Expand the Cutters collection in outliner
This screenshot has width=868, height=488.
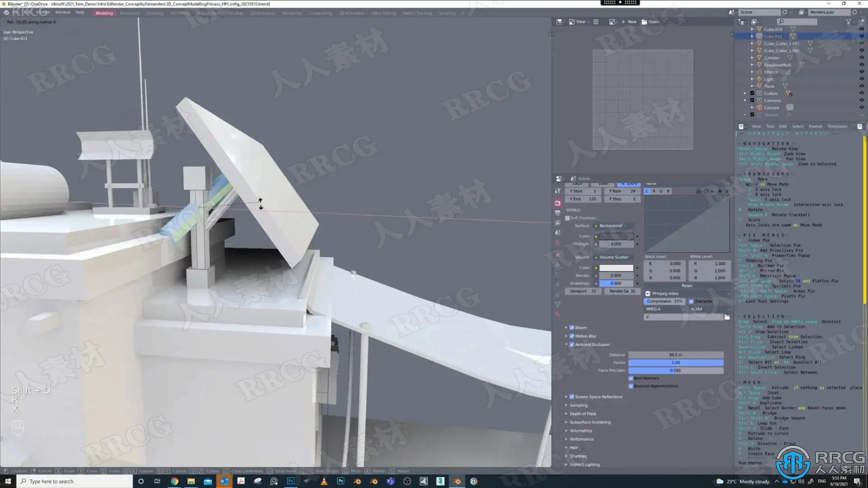[x=745, y=94]
